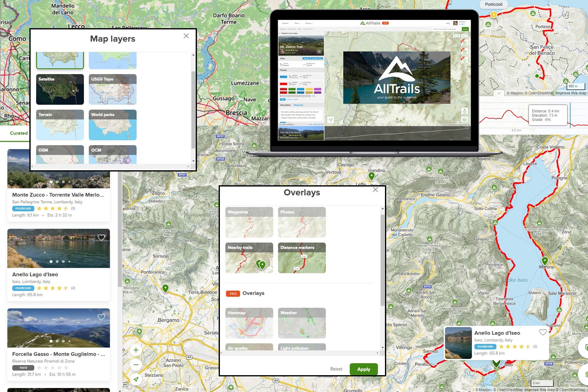Viewport: 588px width, 392px height.
Task: Switch to Waypoints tab on laptop screen
Action: click(x=299, y=105)
